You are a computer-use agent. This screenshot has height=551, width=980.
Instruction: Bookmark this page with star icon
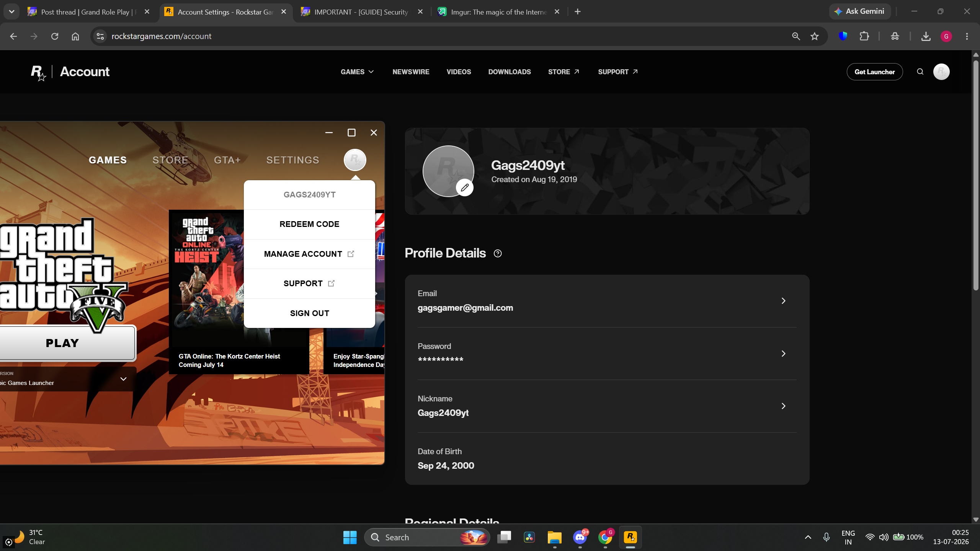[x=815, y=36]
